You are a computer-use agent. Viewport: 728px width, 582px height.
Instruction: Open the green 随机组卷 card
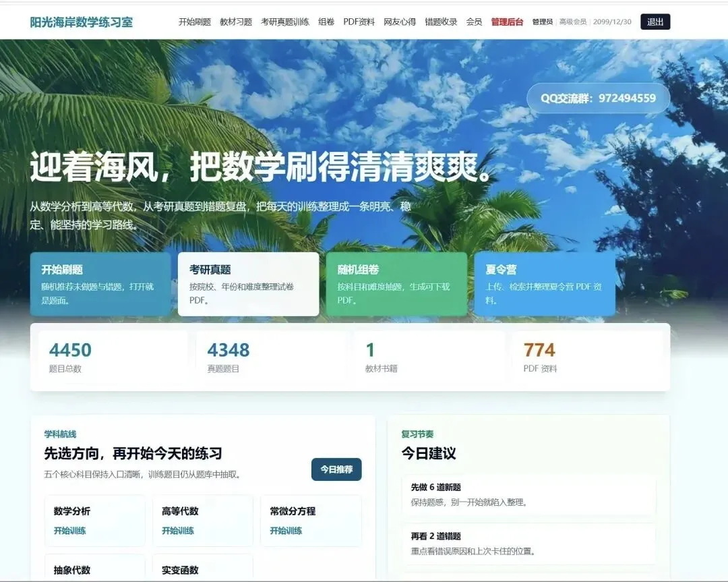pos(396,285)
